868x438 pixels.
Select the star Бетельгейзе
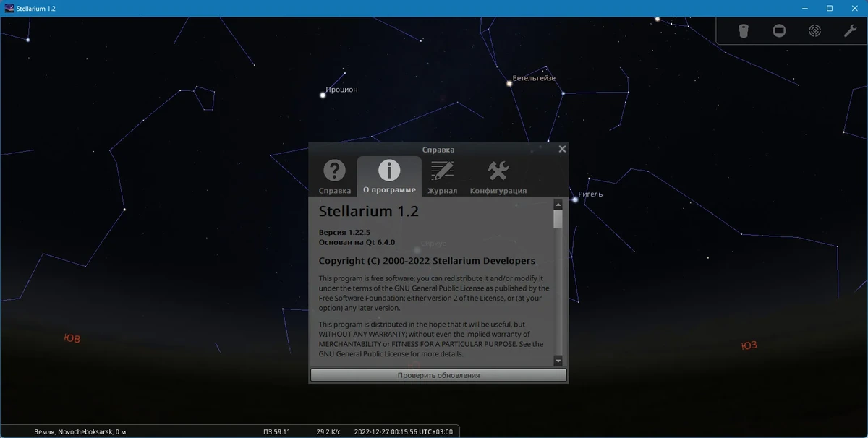point(509,83)
